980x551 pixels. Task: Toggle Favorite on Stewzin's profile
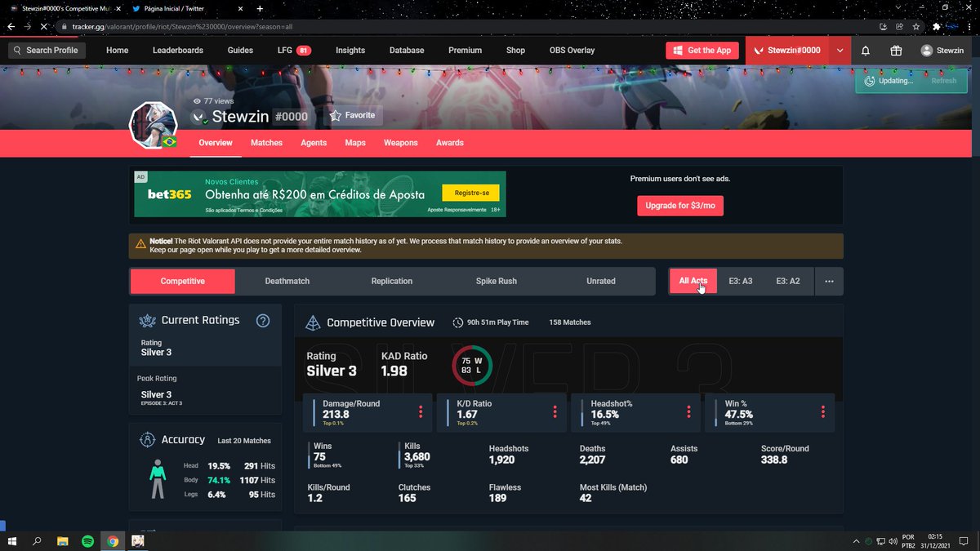(353, 115)
